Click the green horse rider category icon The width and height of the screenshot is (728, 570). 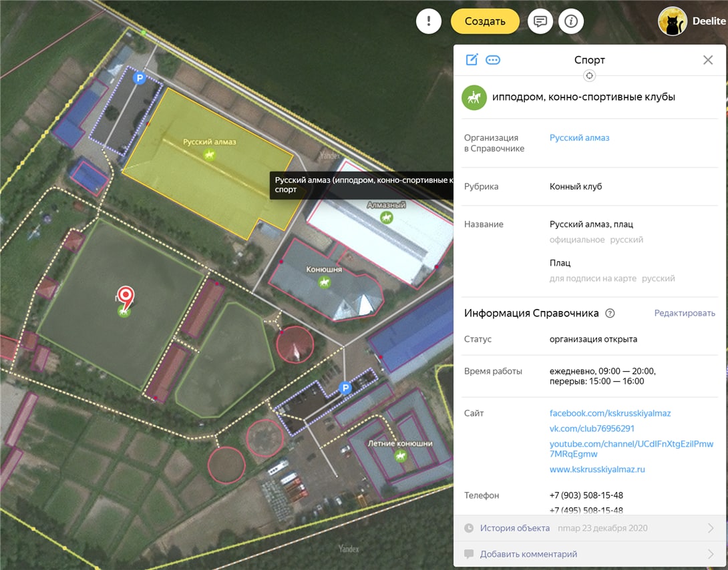pos(474,97)
